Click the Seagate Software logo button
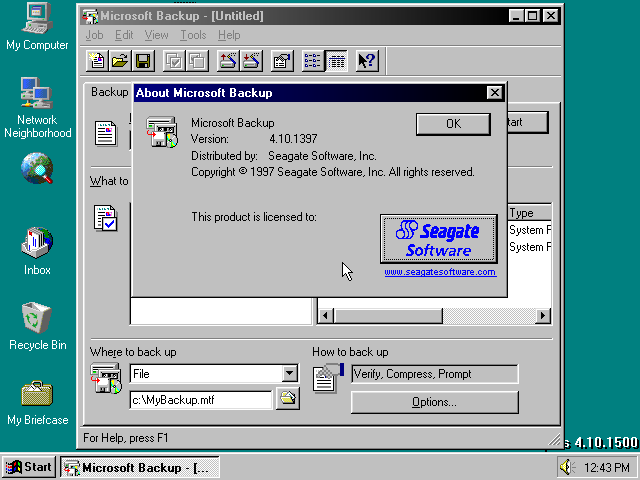This screenshot has width=640, height=480. (x=439, y=239)
